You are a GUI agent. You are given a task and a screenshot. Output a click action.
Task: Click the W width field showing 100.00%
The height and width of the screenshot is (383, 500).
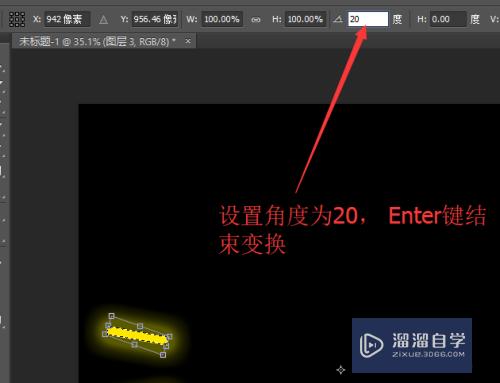coord(222,19)
